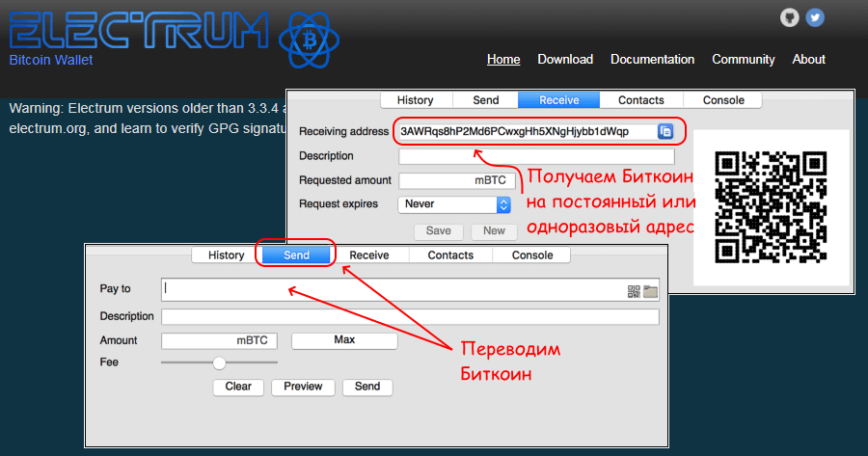
Task: Click the Preview transaction button
Action: [x=303, y=387]
